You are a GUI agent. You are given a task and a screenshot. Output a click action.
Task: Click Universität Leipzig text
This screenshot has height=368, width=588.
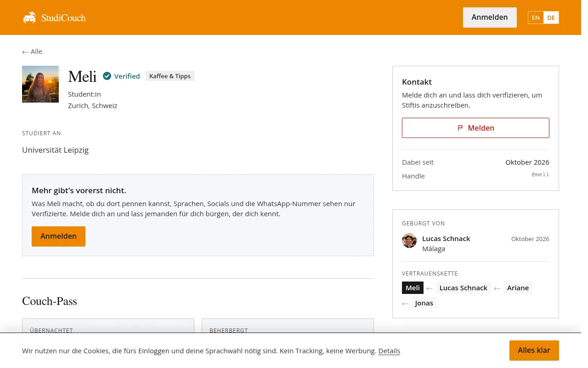pyautogui.click(x=55, y=149)
